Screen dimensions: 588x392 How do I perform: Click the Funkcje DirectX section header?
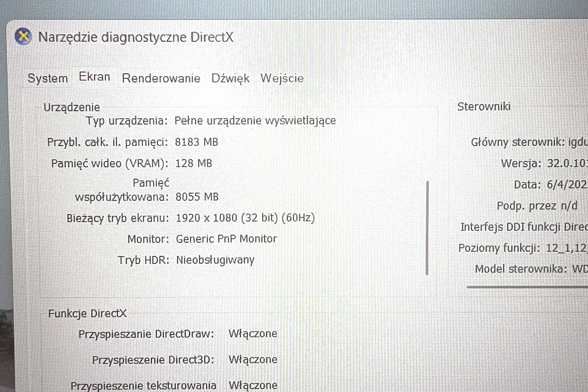(x=88, y=313)
